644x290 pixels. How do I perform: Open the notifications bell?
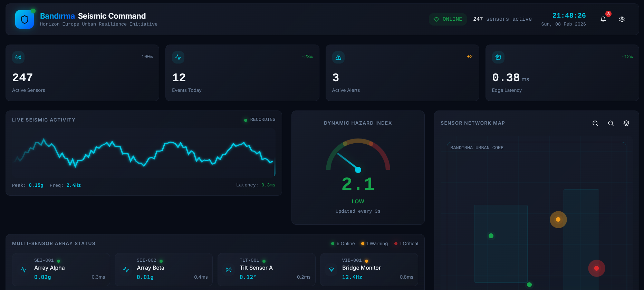[x=603, y=19]
